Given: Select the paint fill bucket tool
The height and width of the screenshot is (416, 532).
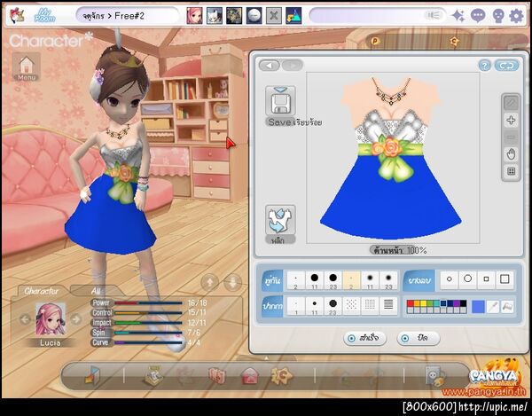Looking at the screenshot, I should pyautogui.click(x=507, y=307).
